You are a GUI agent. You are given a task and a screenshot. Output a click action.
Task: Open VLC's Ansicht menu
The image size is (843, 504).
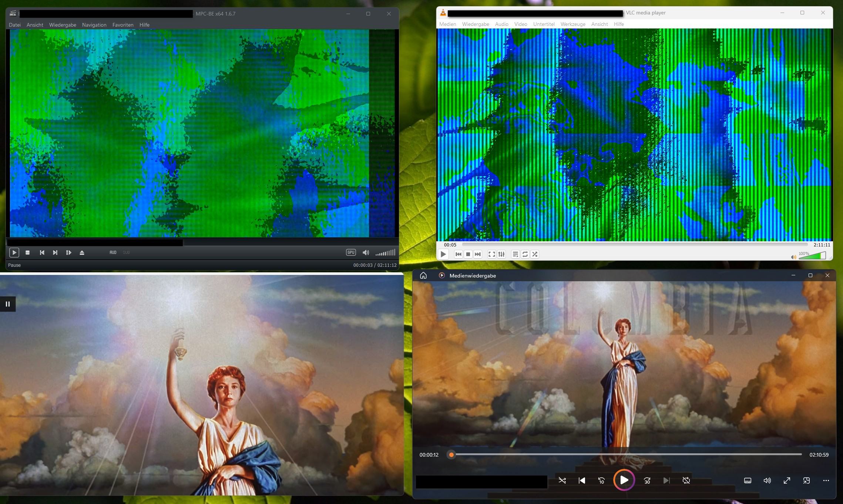pos(599,24)
